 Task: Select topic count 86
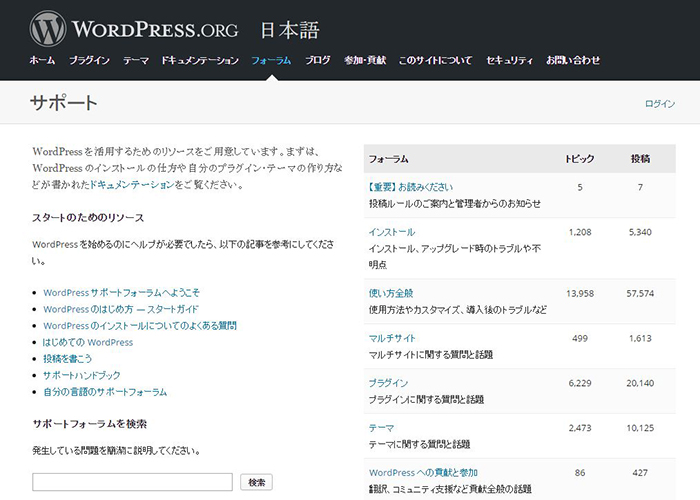[x=580, y=472]
